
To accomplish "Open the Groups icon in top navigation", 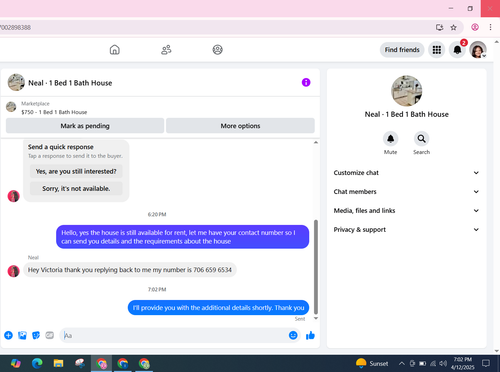I will tap(217, 50).
